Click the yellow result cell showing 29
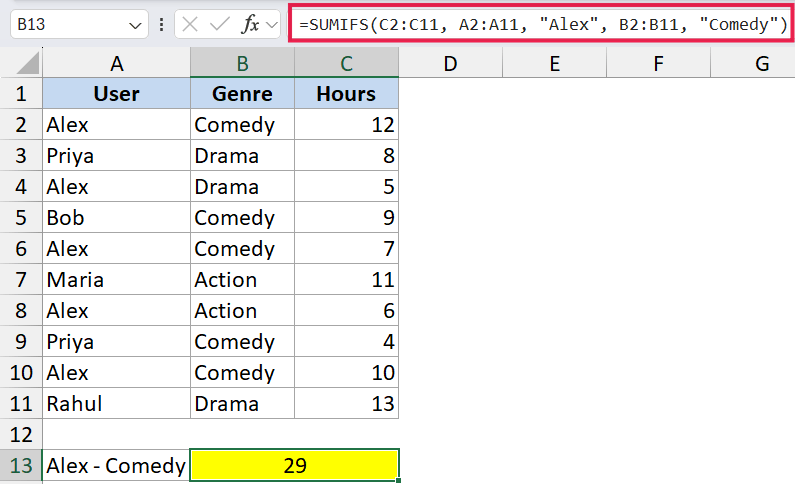795x484 pixels. pos(295,465)
